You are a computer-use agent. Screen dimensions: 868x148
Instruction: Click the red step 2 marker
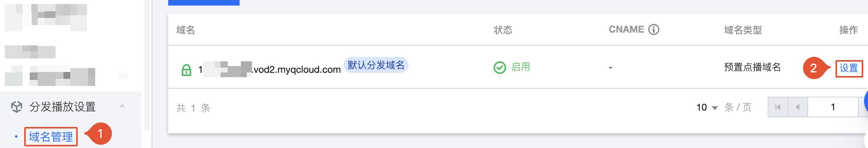point(816,68)
